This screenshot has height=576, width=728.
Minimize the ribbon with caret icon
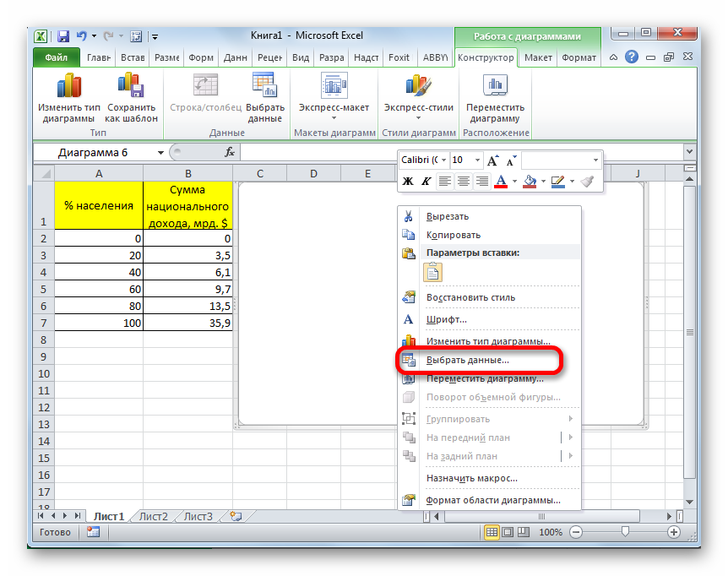click(x=613, y=57)
